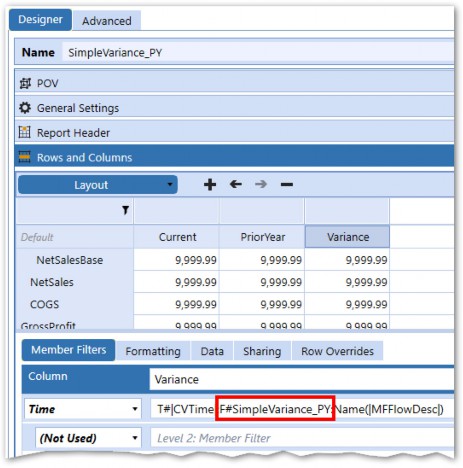
Task: Select the Data tab
Action: click(x=212, y=351)
